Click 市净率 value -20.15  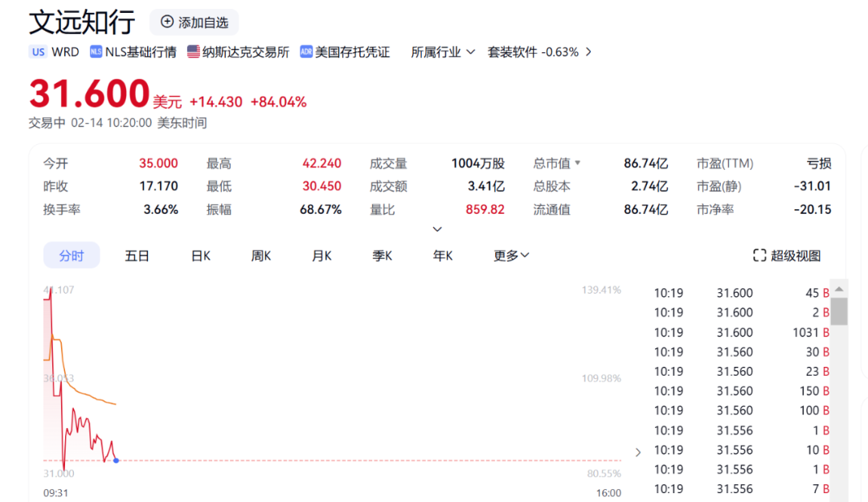pos(813,209)
